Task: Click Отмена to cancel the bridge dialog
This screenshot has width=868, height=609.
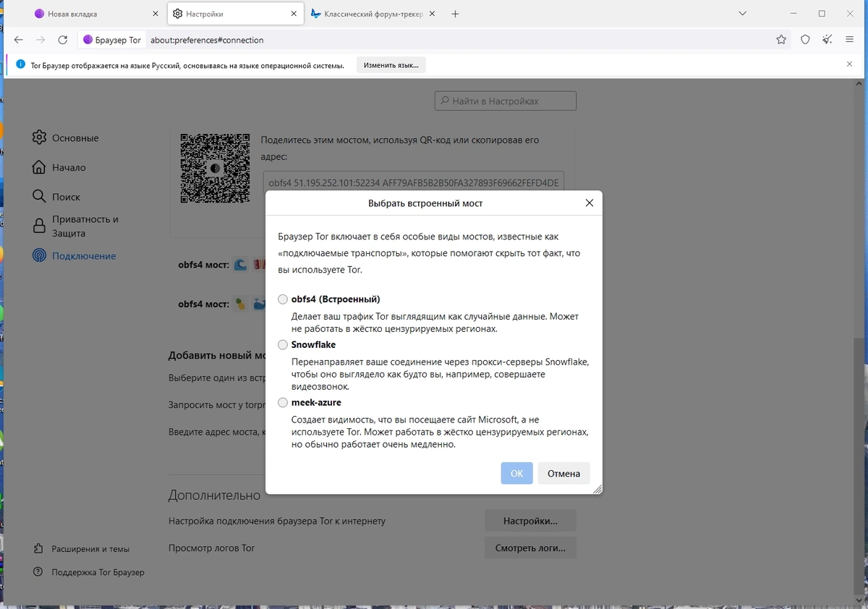Action: pos(563,473)
